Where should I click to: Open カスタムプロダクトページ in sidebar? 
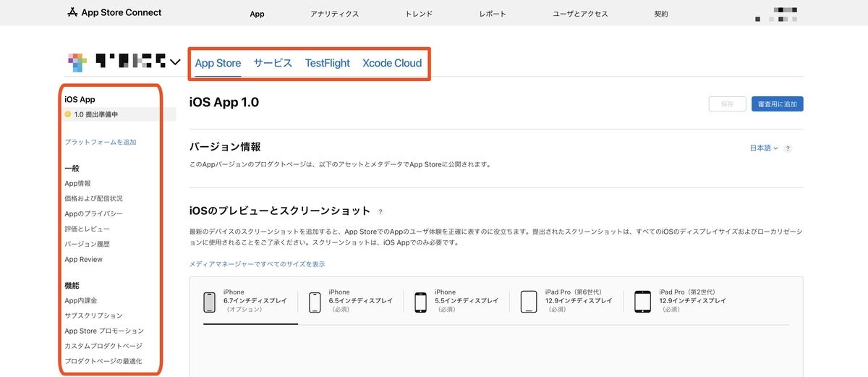coord(103,346)
